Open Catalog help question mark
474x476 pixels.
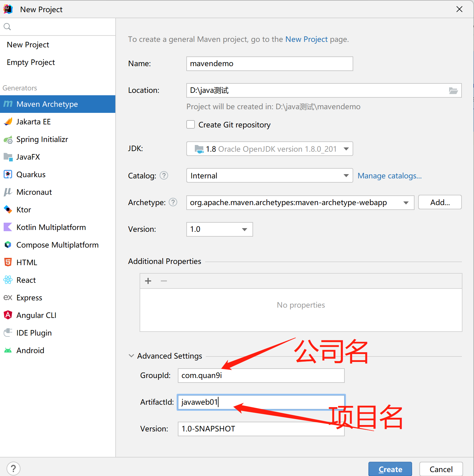click(164, 176)
